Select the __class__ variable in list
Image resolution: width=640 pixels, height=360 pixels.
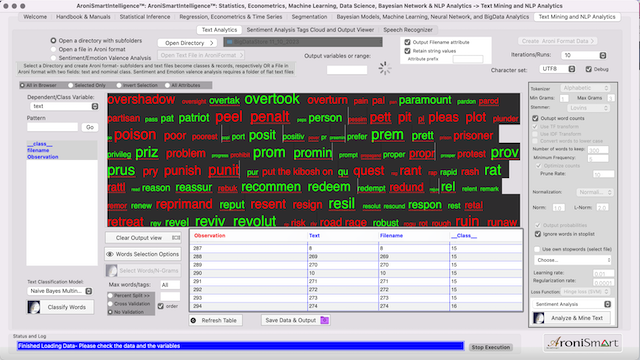pyautogui.click(x=40, y=144)
